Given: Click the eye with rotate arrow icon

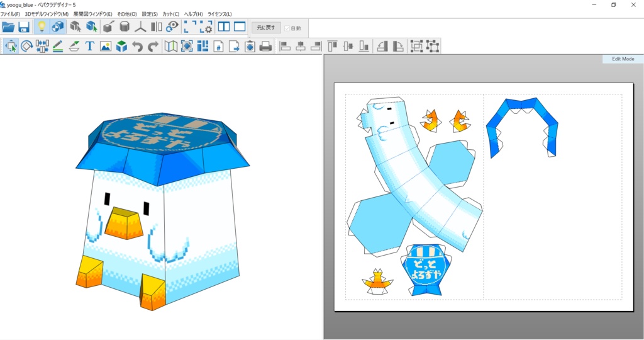Looking at the screenshot, I should (172, 27).
